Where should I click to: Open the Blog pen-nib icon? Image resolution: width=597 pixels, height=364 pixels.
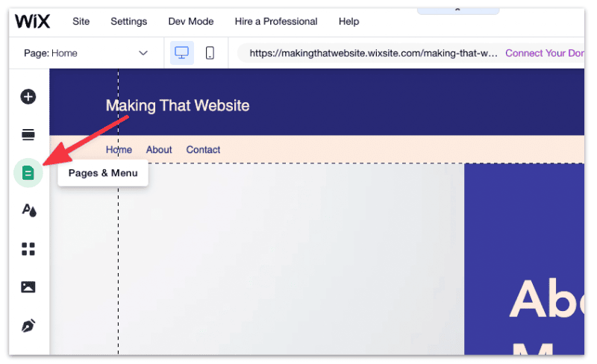[28, 325]
